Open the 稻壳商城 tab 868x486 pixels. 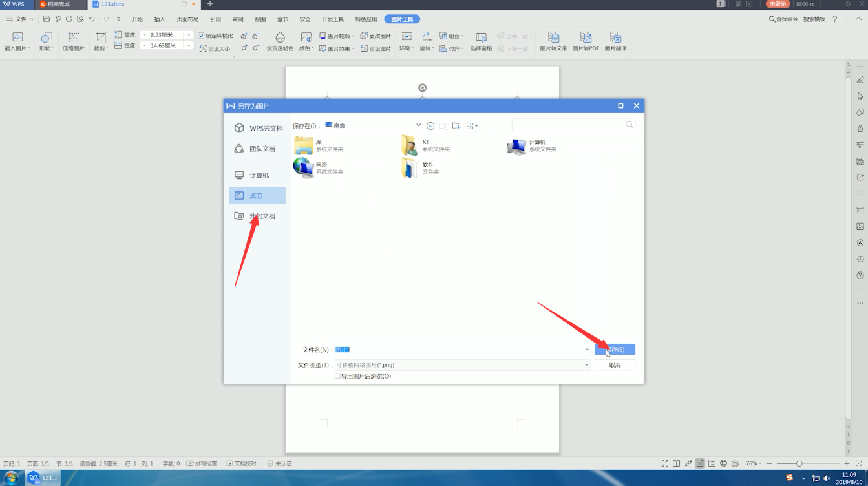(x=59, y=5)
